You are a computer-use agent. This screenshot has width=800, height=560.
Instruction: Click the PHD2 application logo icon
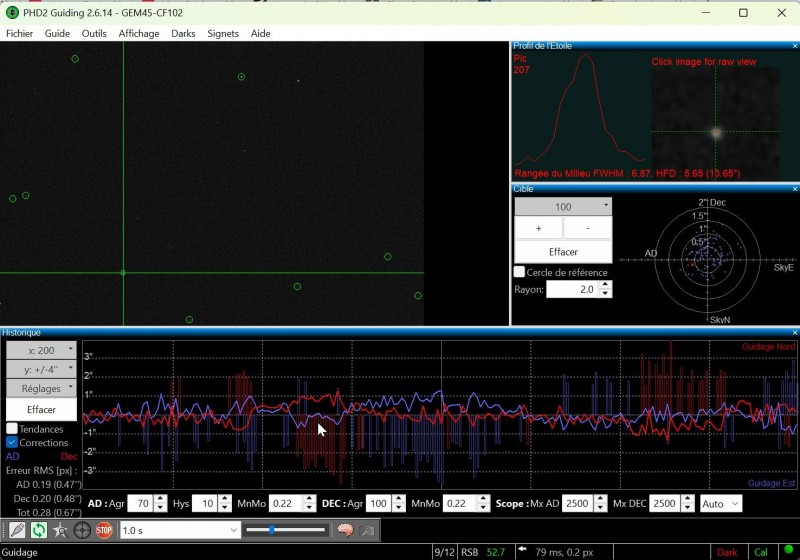(x=12, y=13)
